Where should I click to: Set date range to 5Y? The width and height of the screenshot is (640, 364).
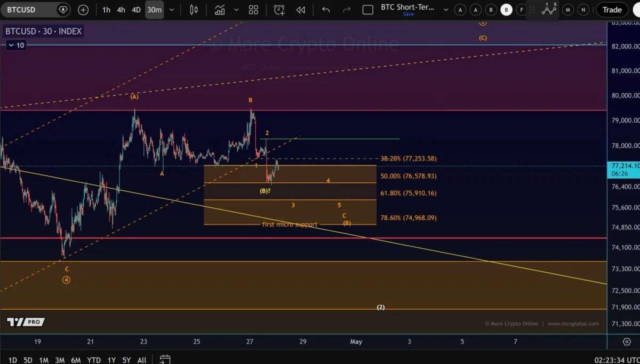[x=126, y=360]
